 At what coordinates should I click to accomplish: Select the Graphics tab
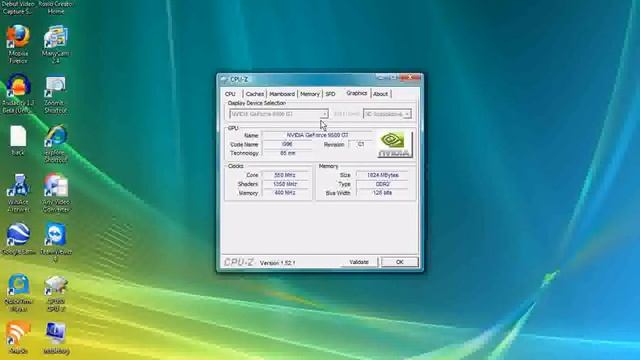point(357,93)
